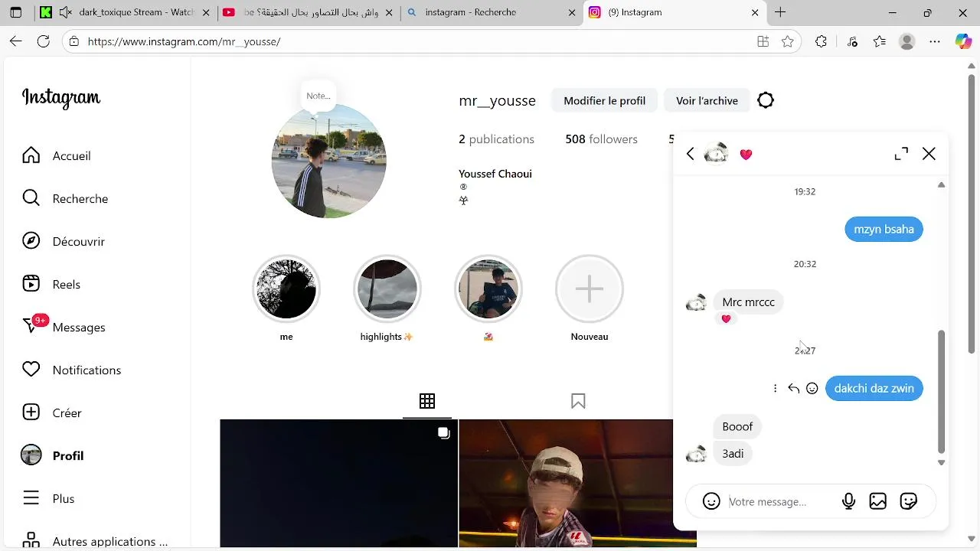This screenshot has height=551, width=980.
Task: Open Reels from the sidebar
Action: pyautogui.click(x=51, y=284)
